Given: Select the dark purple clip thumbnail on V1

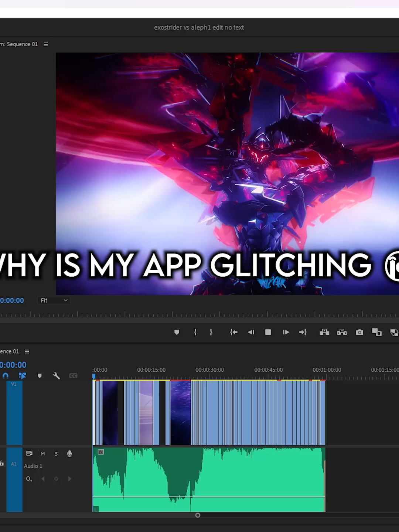Looking at the screenshot, I should tap(110, 413).
